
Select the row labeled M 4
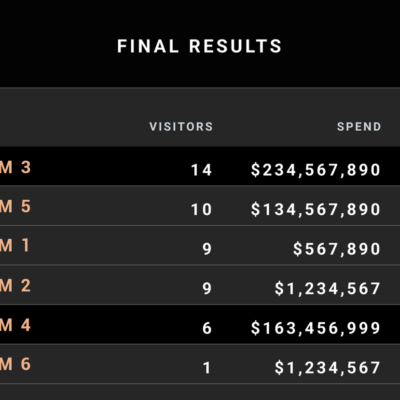200,324
